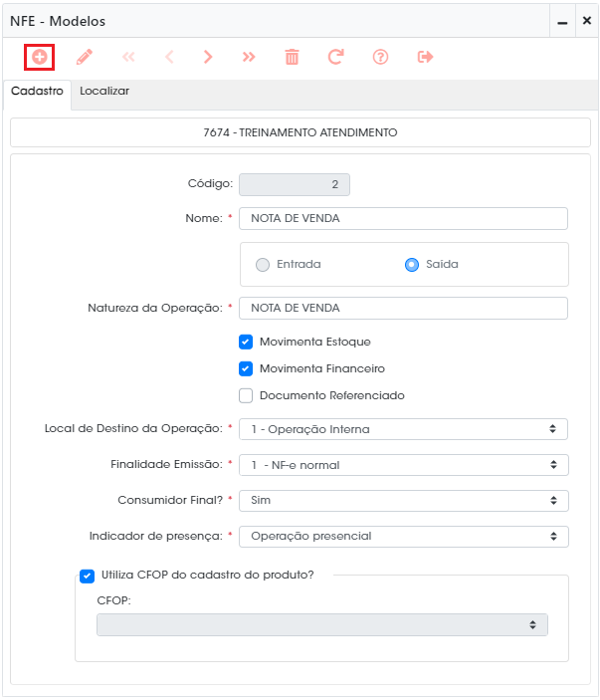Click the exit door icon in toolbar

pos(425,57)
